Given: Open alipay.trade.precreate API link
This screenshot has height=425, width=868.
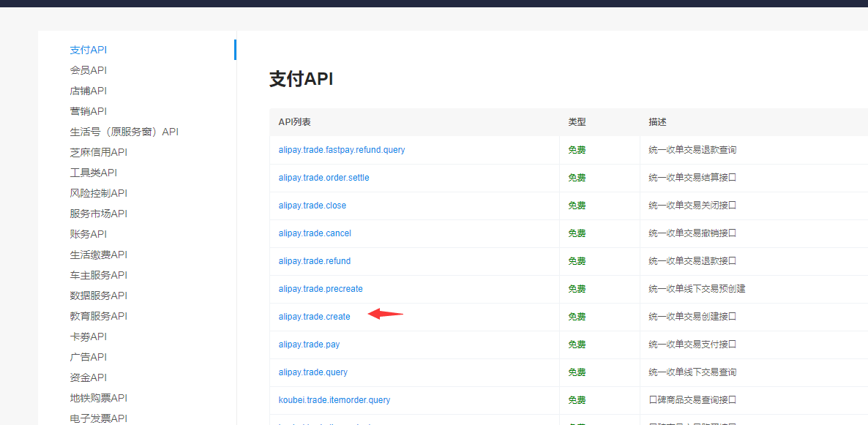Looking at the screenshot, I should pos(321,289).
